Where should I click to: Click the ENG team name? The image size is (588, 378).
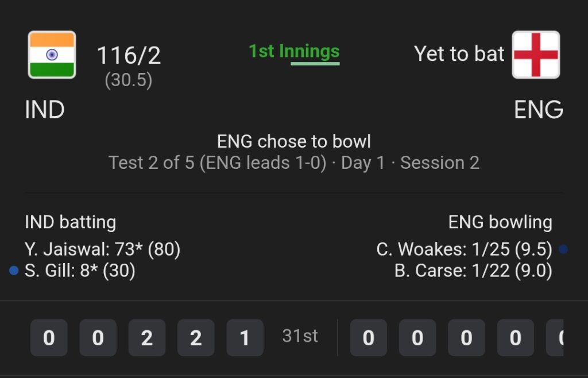(539, 110)
